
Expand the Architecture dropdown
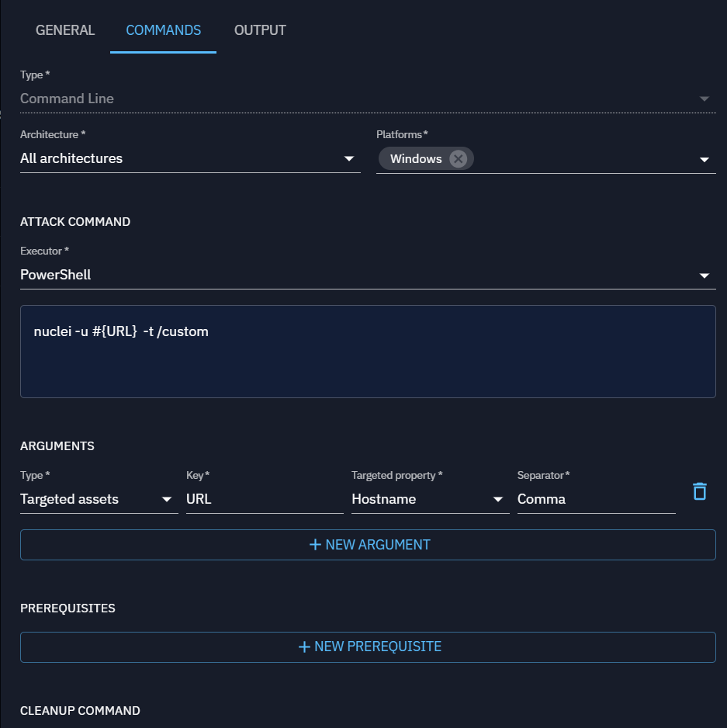pyautogui.click(x=348, y=159)
